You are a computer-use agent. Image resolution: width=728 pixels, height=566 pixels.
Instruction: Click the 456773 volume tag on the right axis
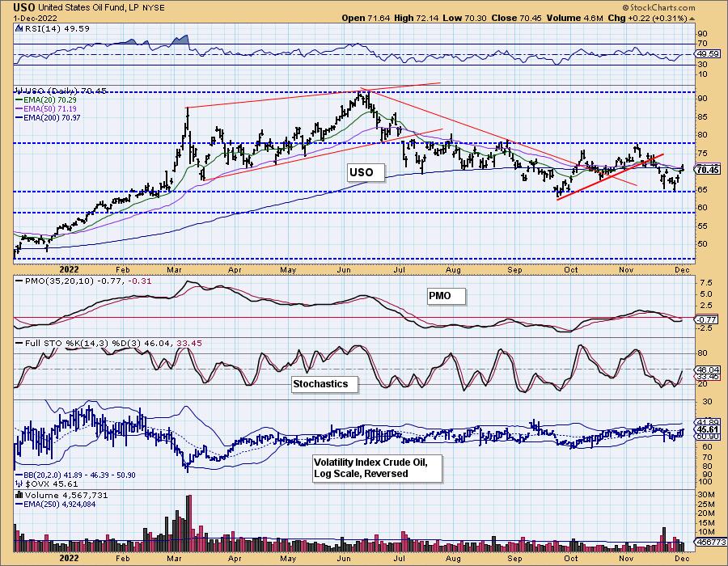[x=709, y=542]
